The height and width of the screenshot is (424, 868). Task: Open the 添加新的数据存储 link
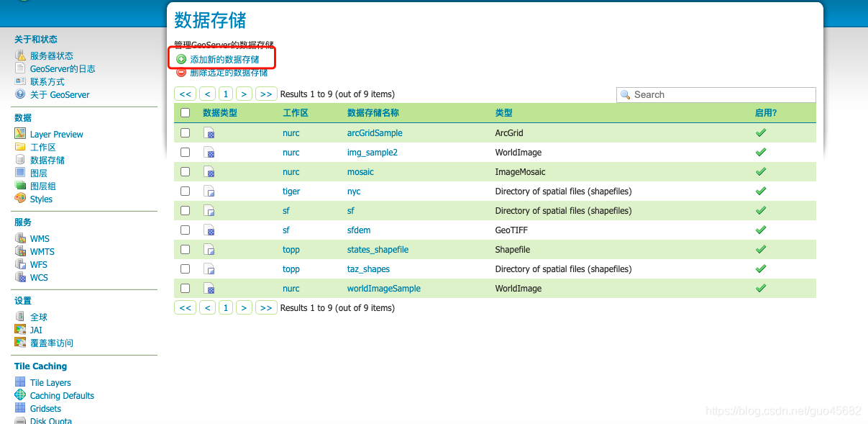(224, 59)
